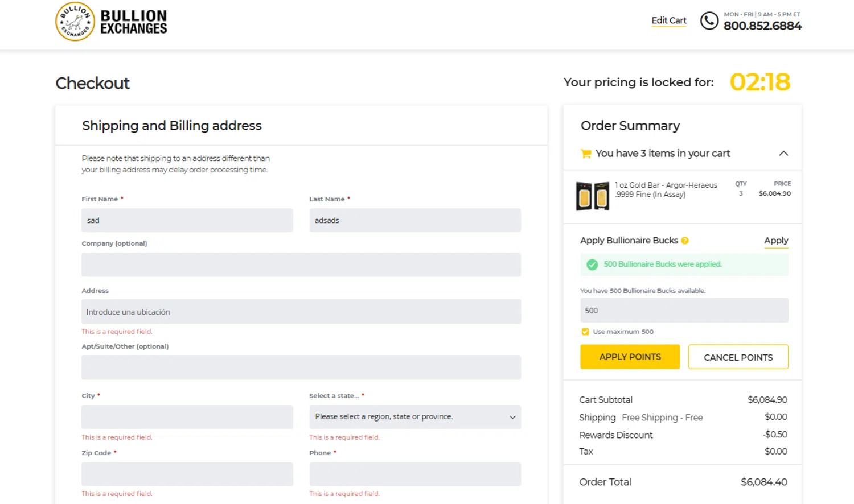Click the QTY 3 value in cart item
This screenshot has width=854, height=504.
coord(741,193)
